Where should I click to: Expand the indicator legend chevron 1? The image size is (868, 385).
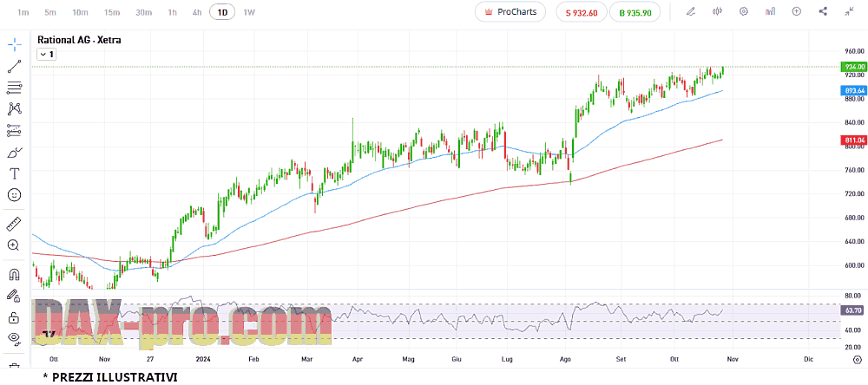point(45,55)
